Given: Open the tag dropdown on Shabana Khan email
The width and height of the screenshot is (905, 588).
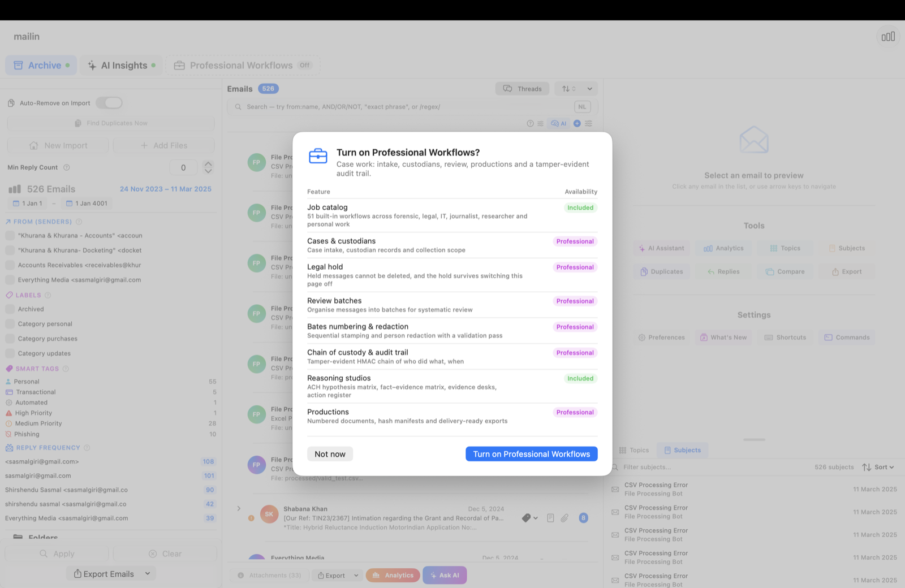Looking at the screenshot, I should coord(529,518).
